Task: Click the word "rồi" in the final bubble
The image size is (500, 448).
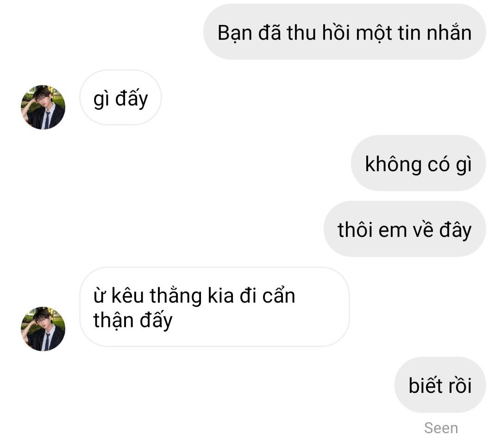Action: 460,385
